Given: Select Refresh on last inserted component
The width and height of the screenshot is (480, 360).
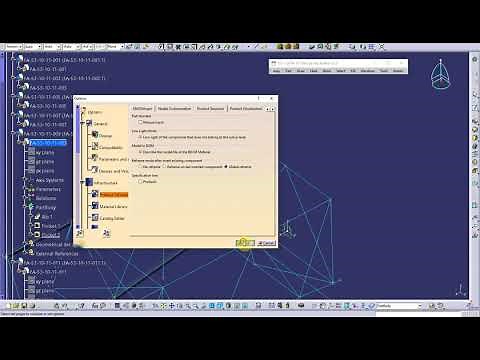Looking at the screenshot, I should (x=164, y=166).
